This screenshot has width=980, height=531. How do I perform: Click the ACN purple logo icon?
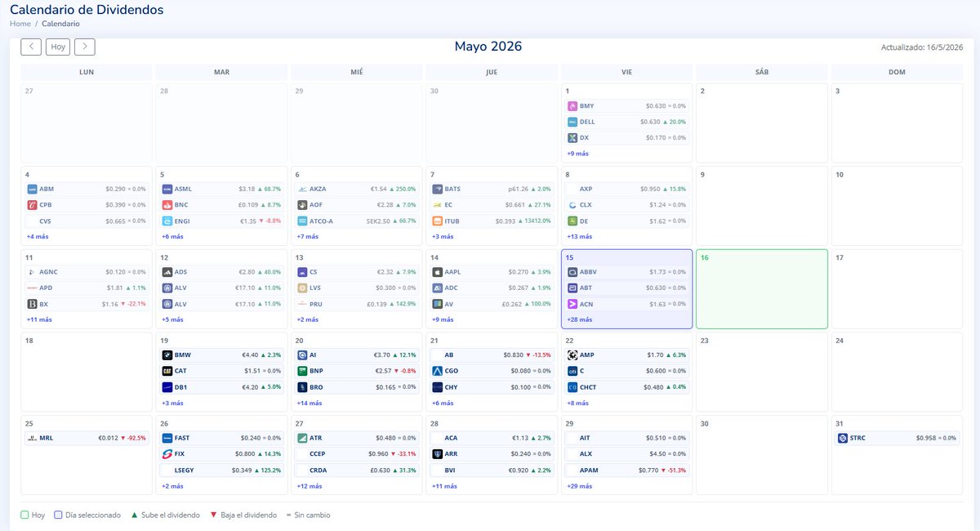point(572,304)
